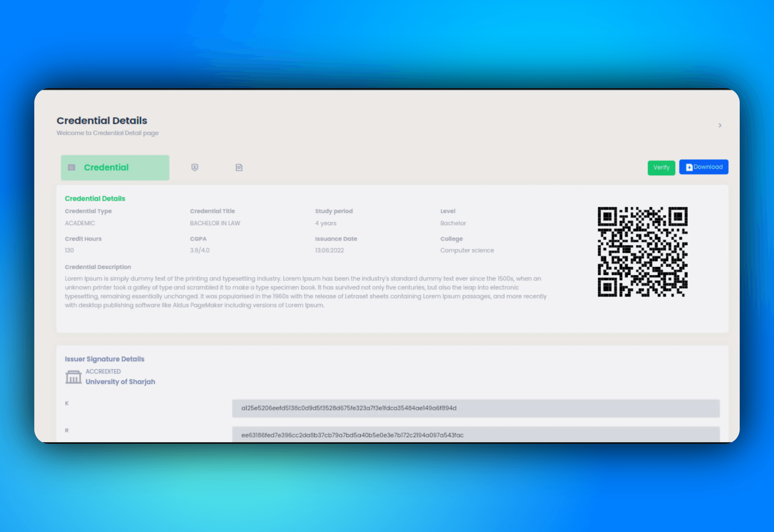
Task: Click the credential QR code
Action: tap(642, 252)
